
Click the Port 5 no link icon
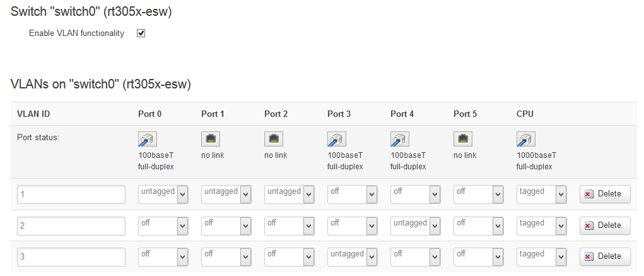[x=463, y=139]
